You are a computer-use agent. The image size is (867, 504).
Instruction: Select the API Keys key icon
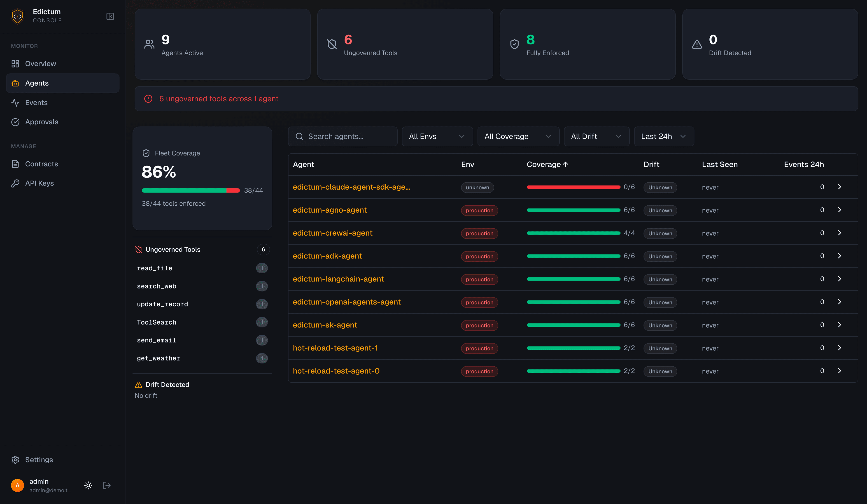[15, 183]
